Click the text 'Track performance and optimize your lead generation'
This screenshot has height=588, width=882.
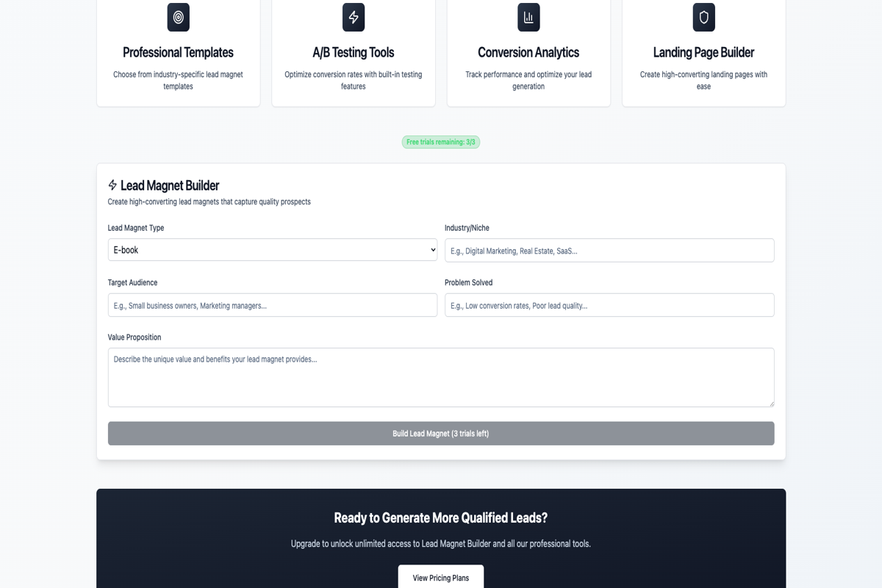pyautogui.click(x=528, y=80)
